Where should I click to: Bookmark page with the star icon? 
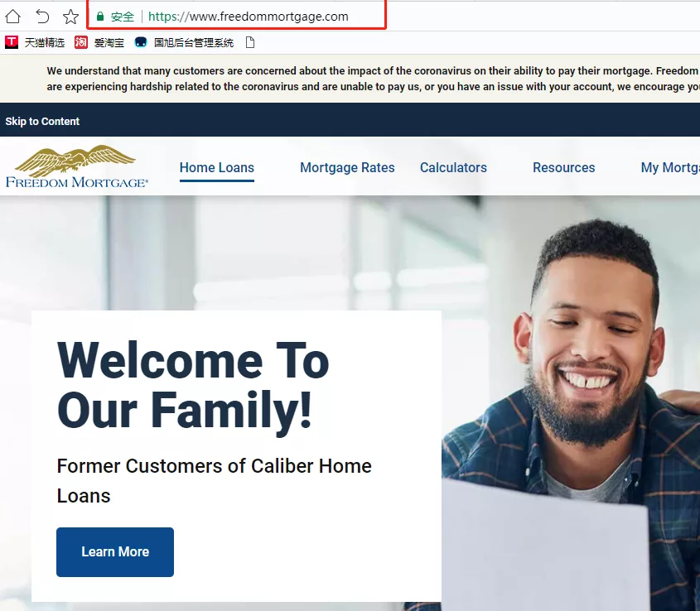(x=70, y=17)
